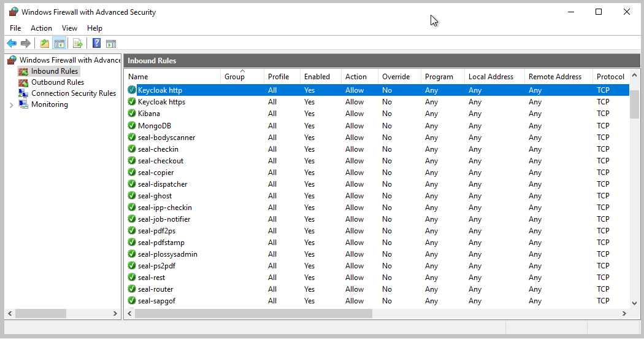Viewport: 644px width, 339px height.
Task: Select the seal-ps2pdf rule name
Action: (x=156, y=266)
